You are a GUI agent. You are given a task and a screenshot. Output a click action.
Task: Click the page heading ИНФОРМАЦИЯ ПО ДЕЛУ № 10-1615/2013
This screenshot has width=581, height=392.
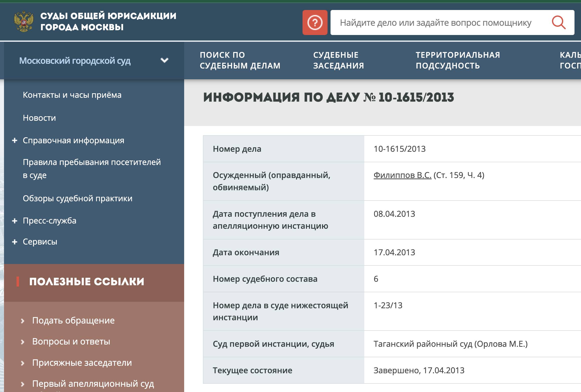coord(329,97)
